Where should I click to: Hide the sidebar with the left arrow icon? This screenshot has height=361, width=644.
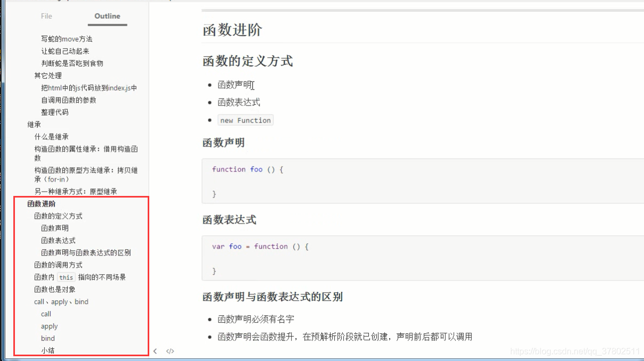point(155,351)
